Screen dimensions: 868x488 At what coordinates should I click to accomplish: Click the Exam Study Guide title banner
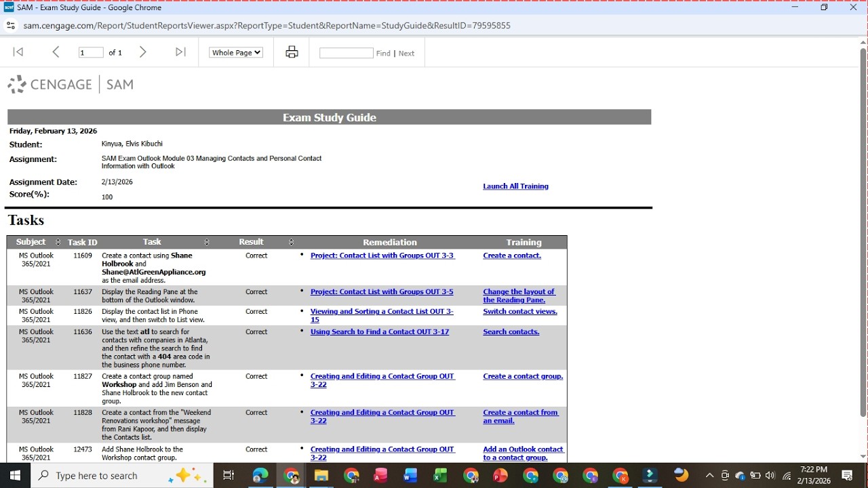(330, 117)
